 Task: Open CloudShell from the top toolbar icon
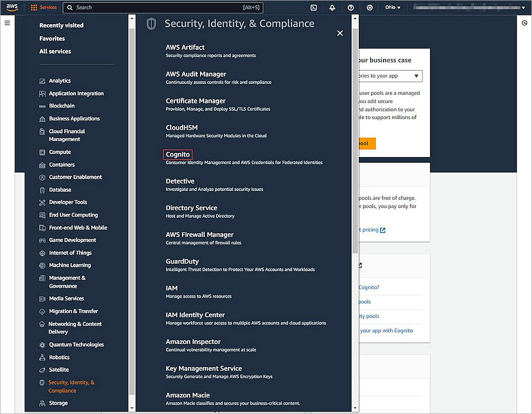[313, 7]
